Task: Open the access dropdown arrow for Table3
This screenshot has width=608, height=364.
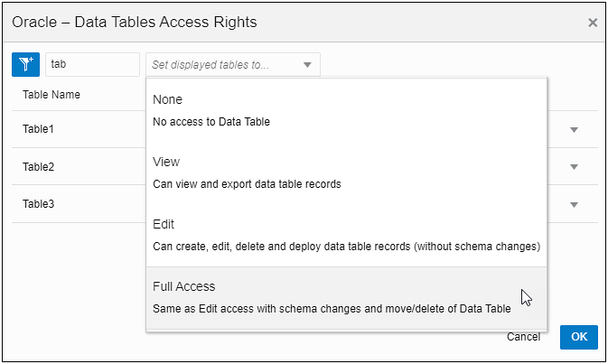Action: 574,204
